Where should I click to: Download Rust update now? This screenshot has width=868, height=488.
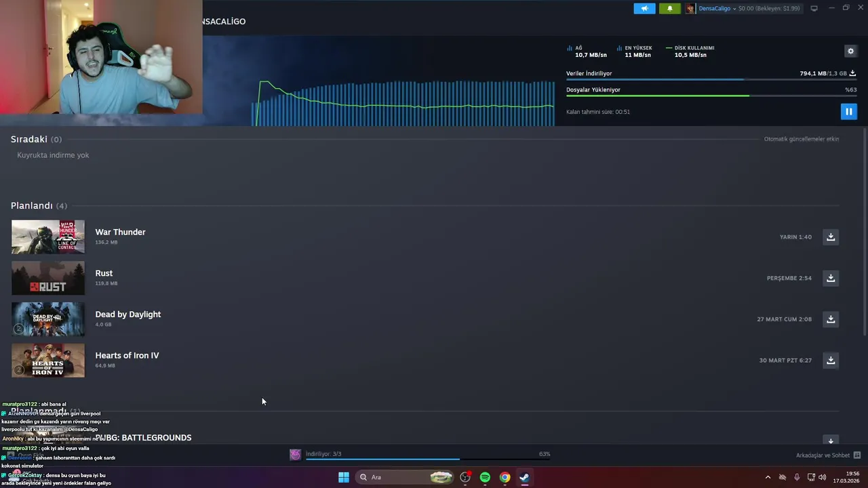(x=830, y=278)
